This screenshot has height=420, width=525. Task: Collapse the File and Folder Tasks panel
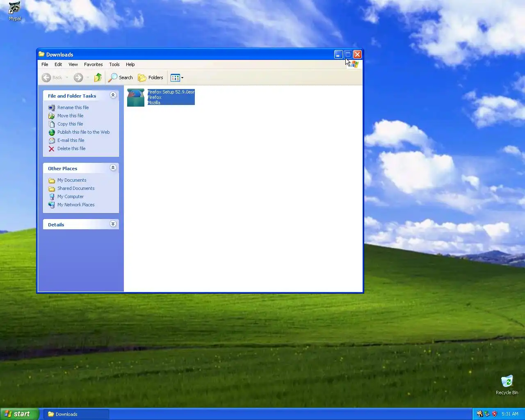[x=113, y=95]
